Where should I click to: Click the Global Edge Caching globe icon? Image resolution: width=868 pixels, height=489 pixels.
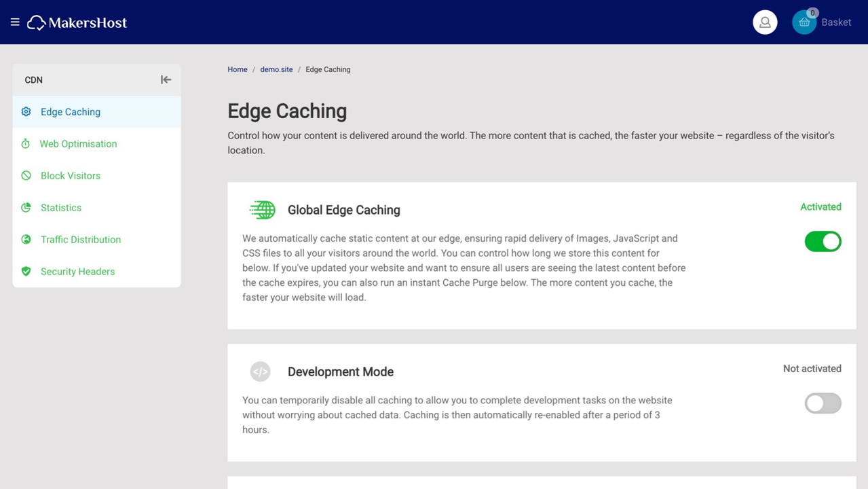click(x=263, y=210)
